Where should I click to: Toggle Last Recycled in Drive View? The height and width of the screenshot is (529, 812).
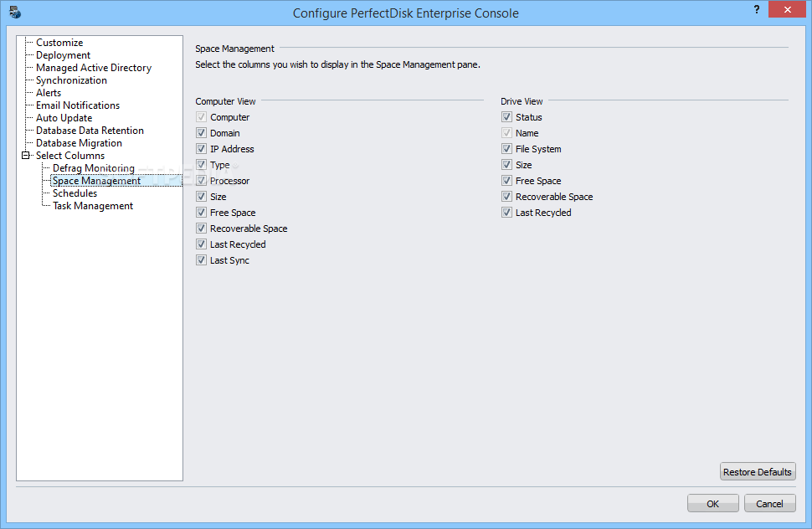(x=507, y=213)
